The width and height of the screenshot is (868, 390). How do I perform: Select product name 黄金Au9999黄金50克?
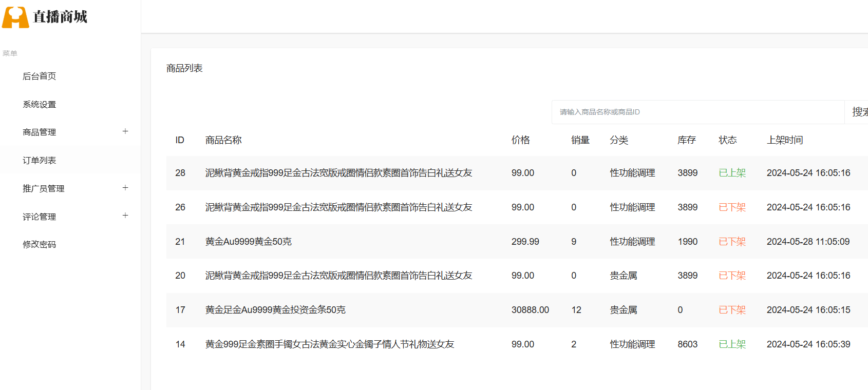pos(249,242)
